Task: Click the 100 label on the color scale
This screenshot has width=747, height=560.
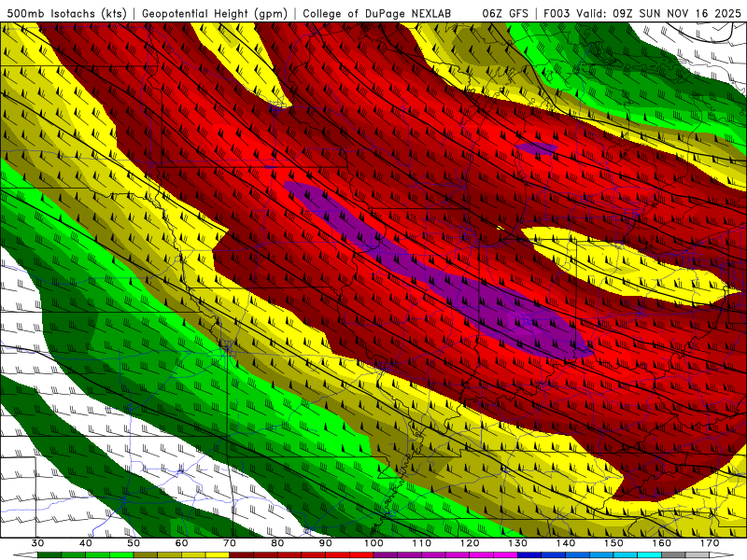Action: pos(373,543)
